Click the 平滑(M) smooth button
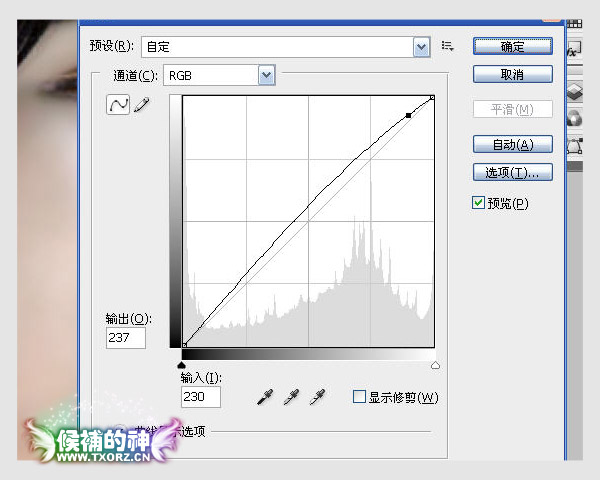Image resolution: width=600 pixels, height=480 pixels. pos(512,109)
